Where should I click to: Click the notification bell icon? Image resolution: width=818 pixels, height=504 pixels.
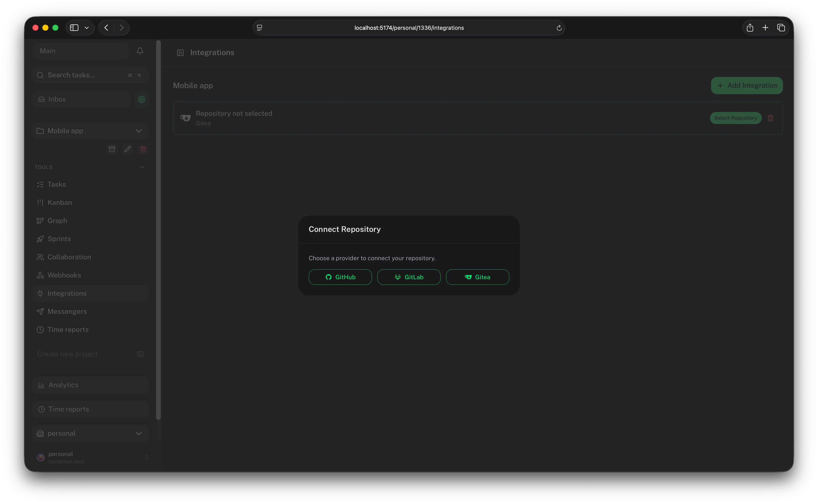coord(140,51)
